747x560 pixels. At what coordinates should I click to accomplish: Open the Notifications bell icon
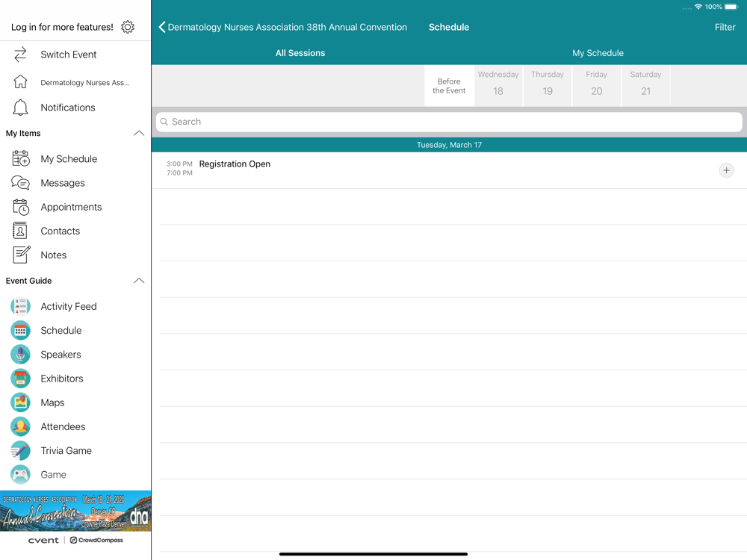point(20,108)
